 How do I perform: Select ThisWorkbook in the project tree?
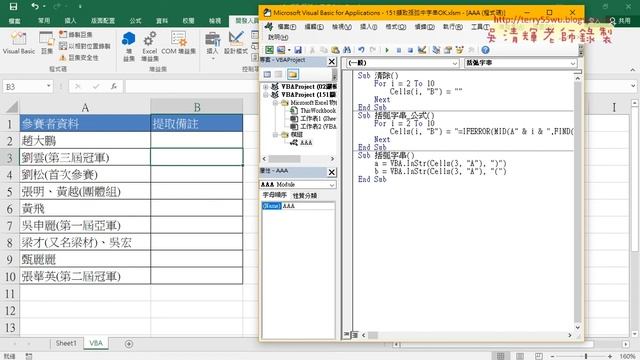[x=318, y=111]
